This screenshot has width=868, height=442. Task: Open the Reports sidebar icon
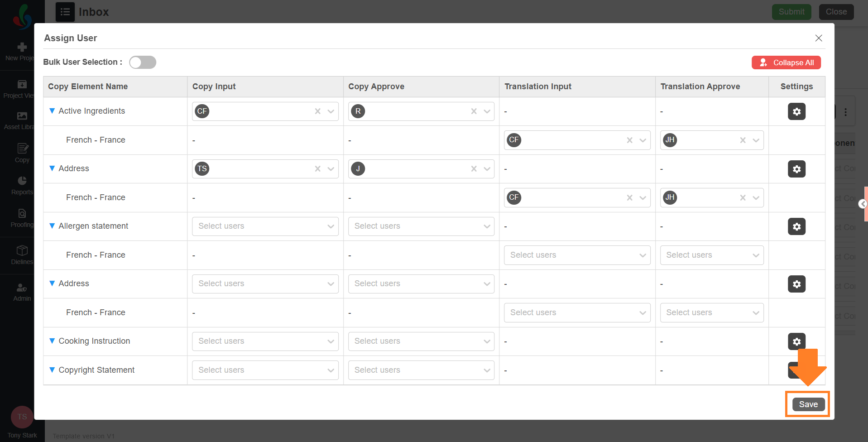(22, 185)
